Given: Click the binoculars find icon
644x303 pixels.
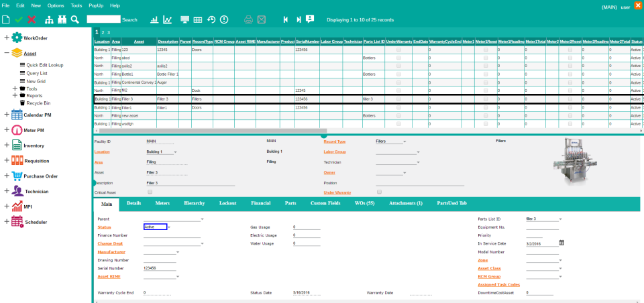Looking at the screenshot, I should coord(62,19).
